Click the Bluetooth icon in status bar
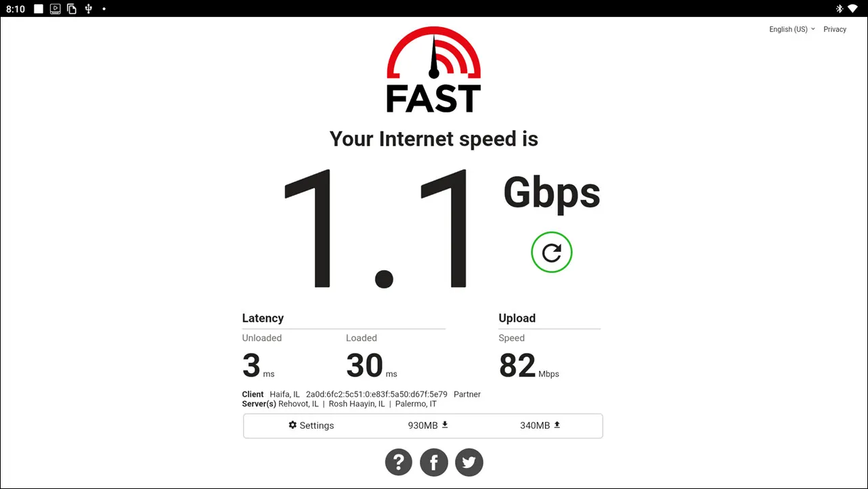The width and height of the screenshot is (868, 489). tap(839, 9)
